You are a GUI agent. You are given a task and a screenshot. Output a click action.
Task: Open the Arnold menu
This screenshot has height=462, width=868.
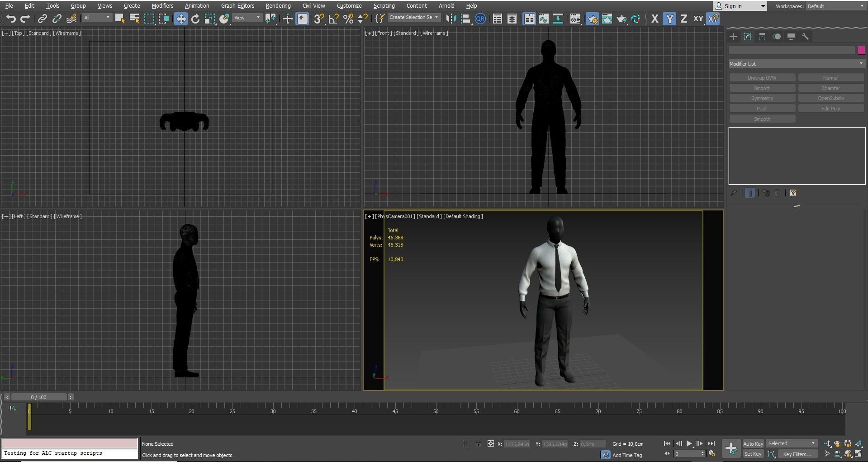click(x=446, y=6)
